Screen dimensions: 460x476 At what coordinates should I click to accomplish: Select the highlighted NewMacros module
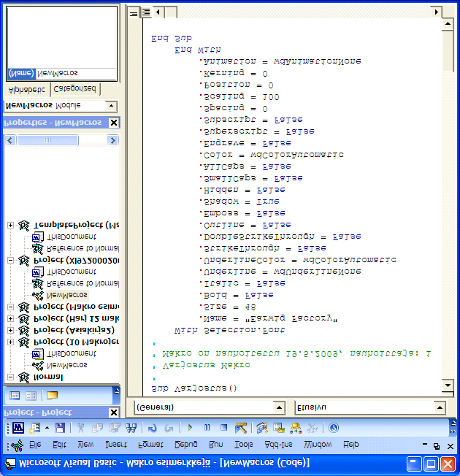67,295
